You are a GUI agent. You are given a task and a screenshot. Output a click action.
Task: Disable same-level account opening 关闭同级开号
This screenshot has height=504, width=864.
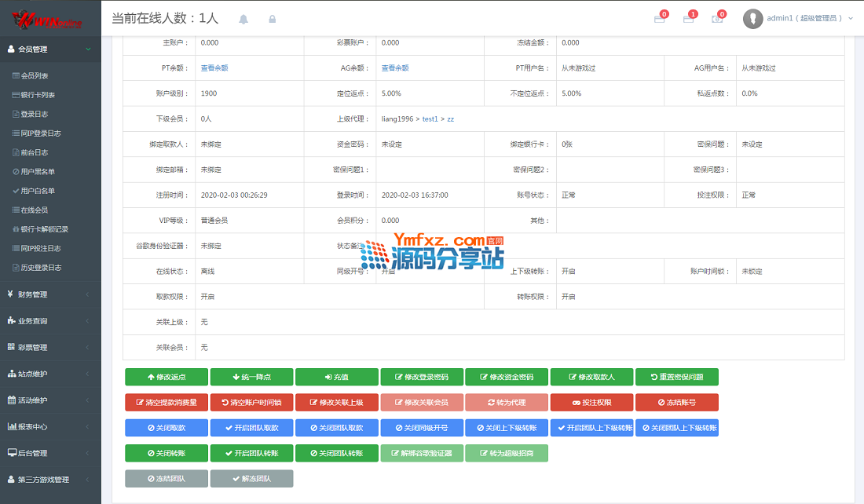tap(422, 428)
